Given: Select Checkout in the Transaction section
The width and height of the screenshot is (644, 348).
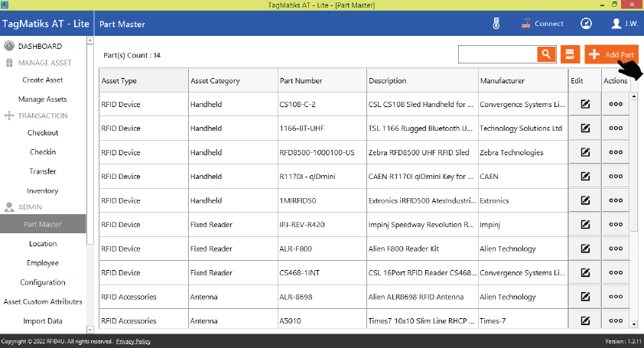Looking at the screenshot, I should pyautogui.click(x=43, y=132).
